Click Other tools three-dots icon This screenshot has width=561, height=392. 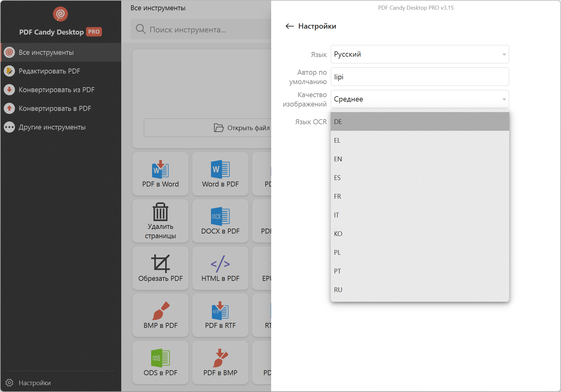click(10, 127)
